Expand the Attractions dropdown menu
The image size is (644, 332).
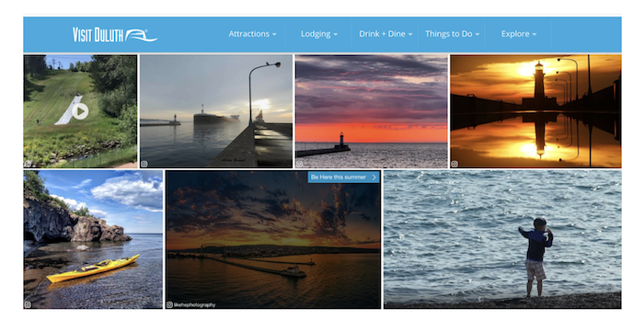[x=252, y=34]
